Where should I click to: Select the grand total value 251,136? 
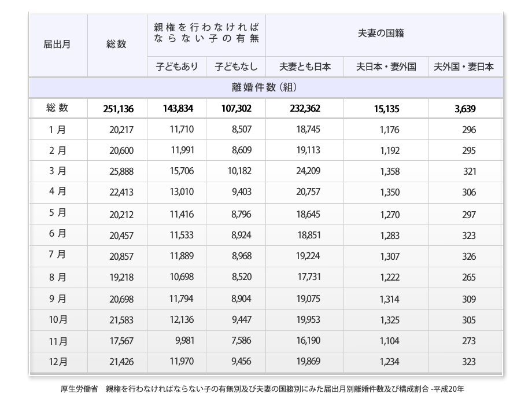point(117,109)
